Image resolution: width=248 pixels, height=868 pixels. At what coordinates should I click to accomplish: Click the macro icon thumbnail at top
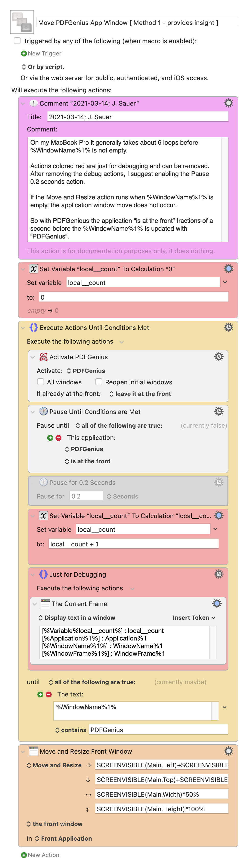(22, 22)
